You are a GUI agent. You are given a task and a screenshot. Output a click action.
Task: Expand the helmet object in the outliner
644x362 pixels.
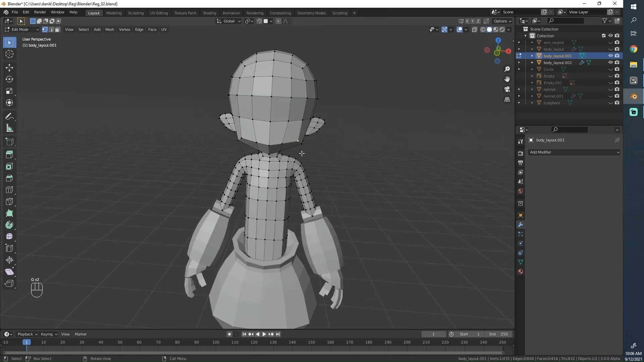pyautogui.click(x=533, y=89)
